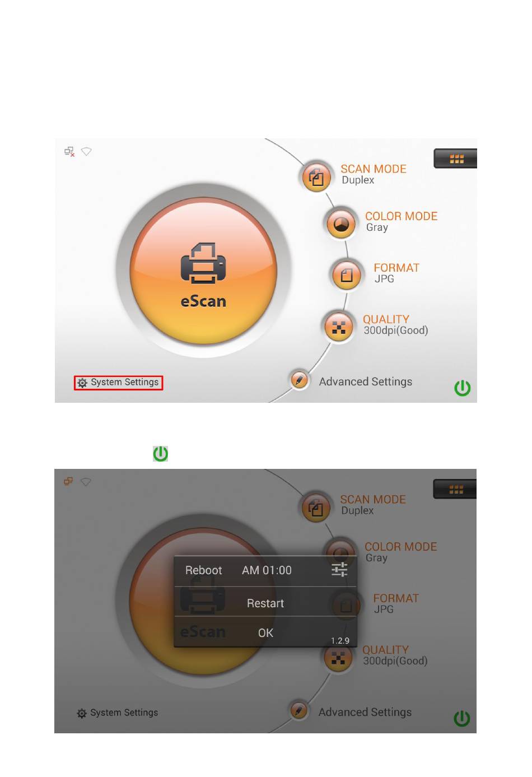Viewport: 532px width, 777px height.
Task: Confirm with OK in the power dialog
Action: point(265,633)
